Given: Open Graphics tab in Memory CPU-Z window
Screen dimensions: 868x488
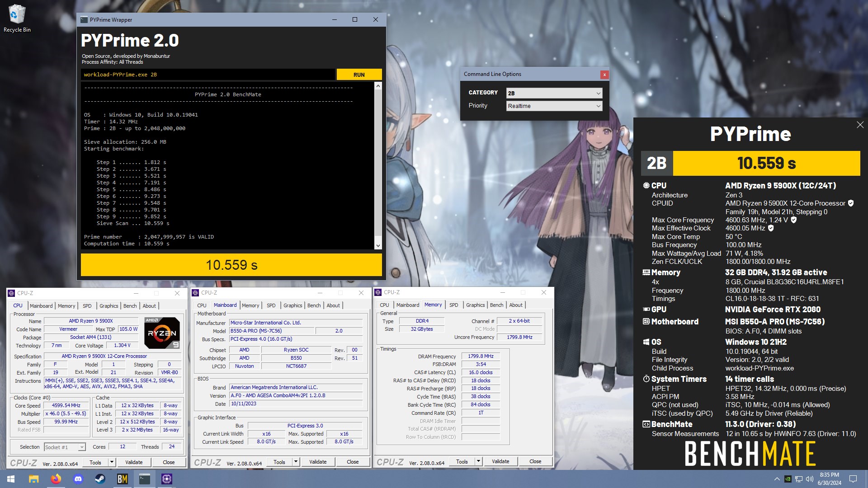Looking at the screenshot, I should (476, 305).
